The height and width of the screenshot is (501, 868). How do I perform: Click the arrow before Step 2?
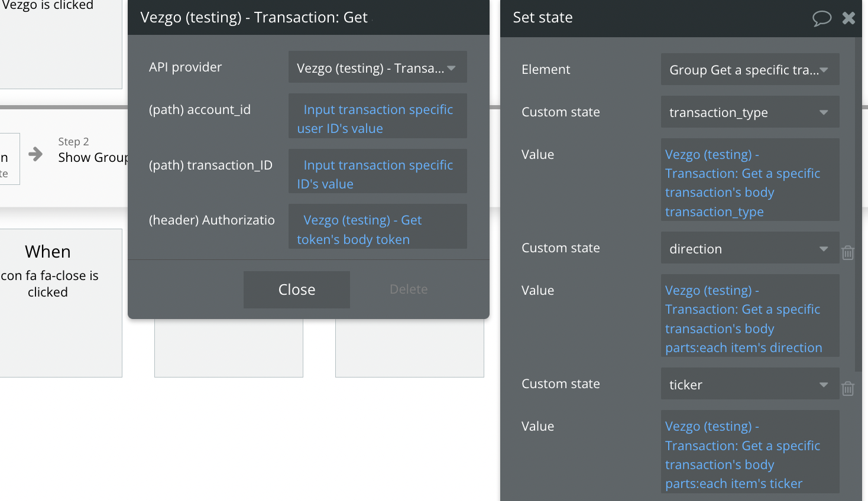click(x=35, y=154)
